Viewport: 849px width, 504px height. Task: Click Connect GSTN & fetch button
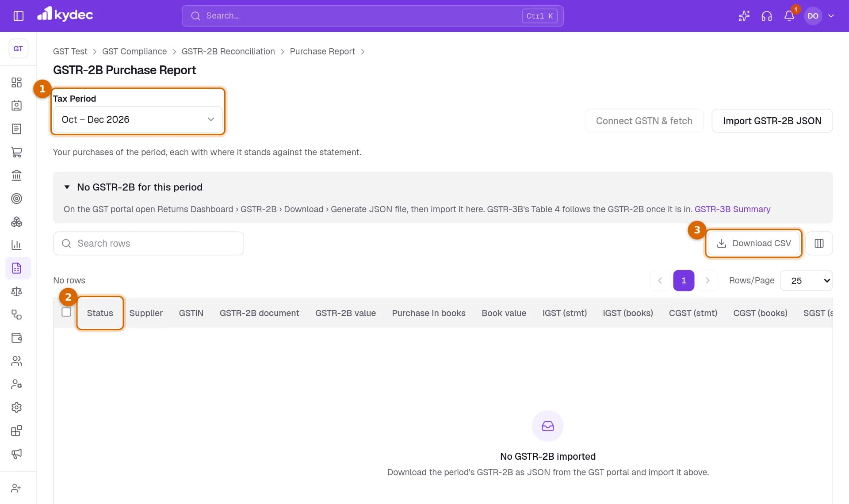[x=644, y=121]
